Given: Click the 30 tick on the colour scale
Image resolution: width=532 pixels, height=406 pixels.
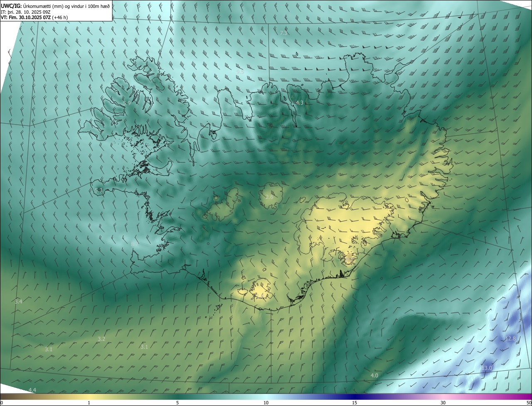Looking at the screenshot, I should tap(443, 403).
